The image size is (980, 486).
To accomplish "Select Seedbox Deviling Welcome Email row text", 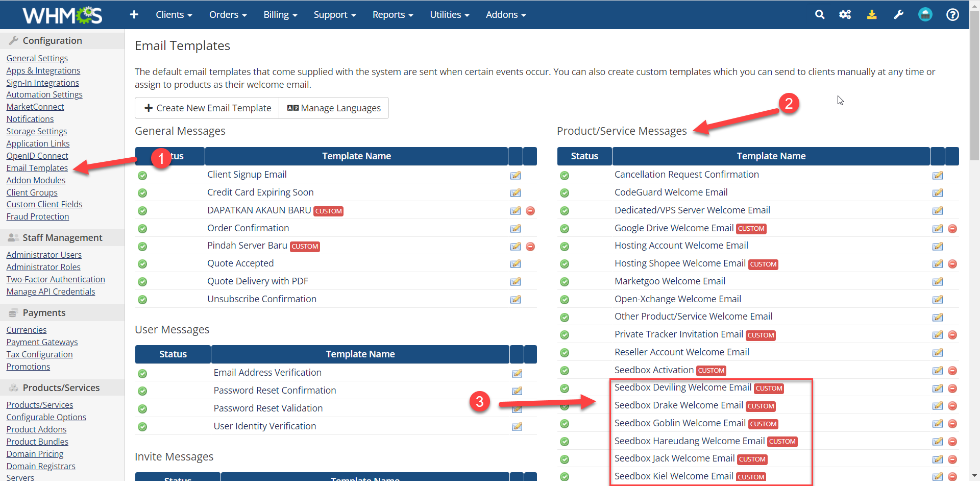I will (x=683, y=387).
